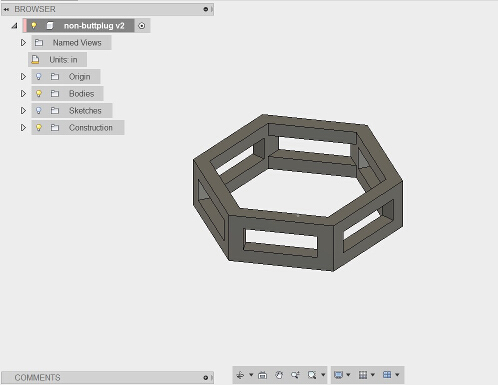498x385 pixels.
Task: Select the non-buttplug v2 component name
Action: pos(94,26)
